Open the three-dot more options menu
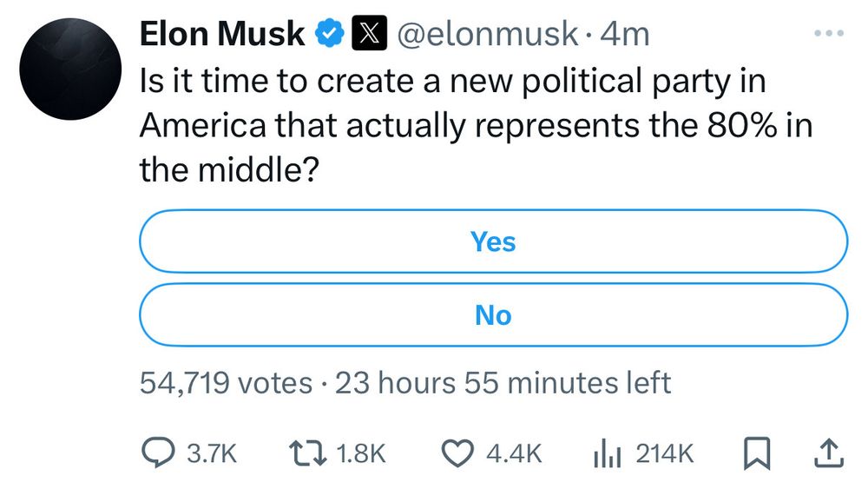The image size is (868, 489). [x=829, y=34]
